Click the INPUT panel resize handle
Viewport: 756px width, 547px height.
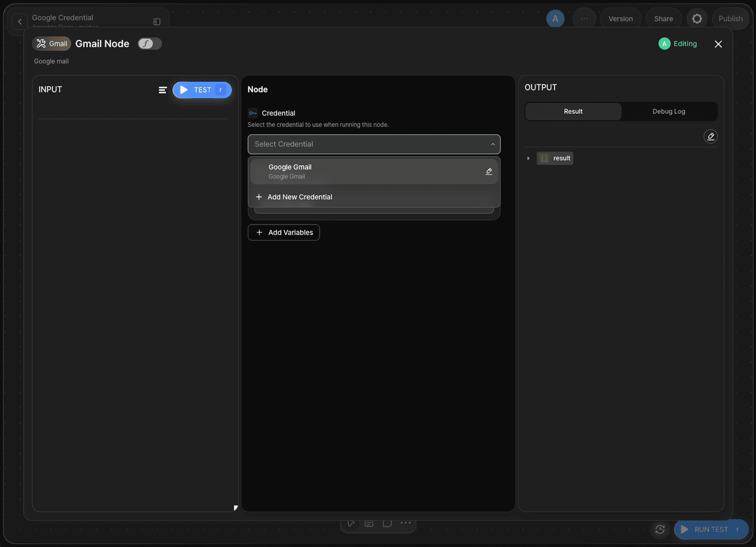(x=236, y=508)
